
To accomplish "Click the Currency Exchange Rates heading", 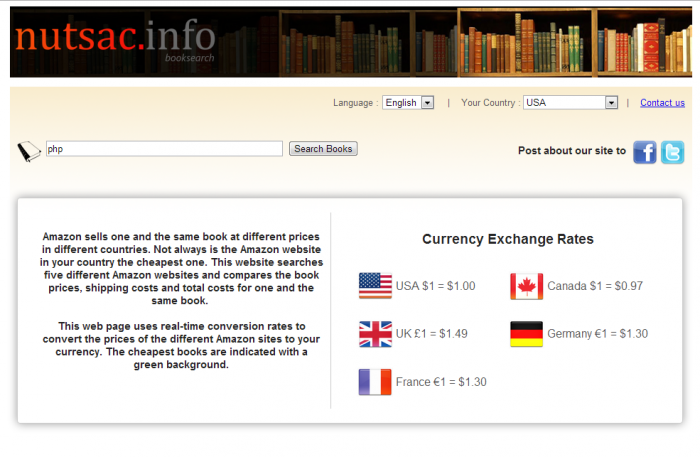I will coord(507,239).
